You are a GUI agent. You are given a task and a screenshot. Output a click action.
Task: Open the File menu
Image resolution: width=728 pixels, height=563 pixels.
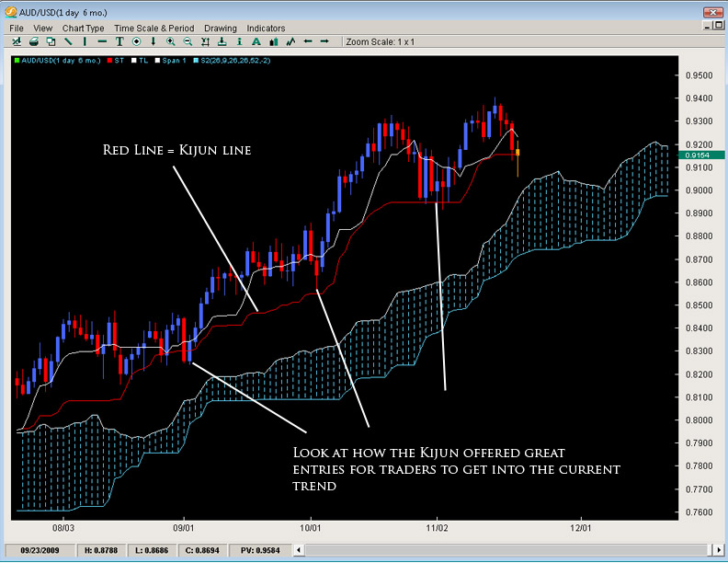[x=17, y=29]
